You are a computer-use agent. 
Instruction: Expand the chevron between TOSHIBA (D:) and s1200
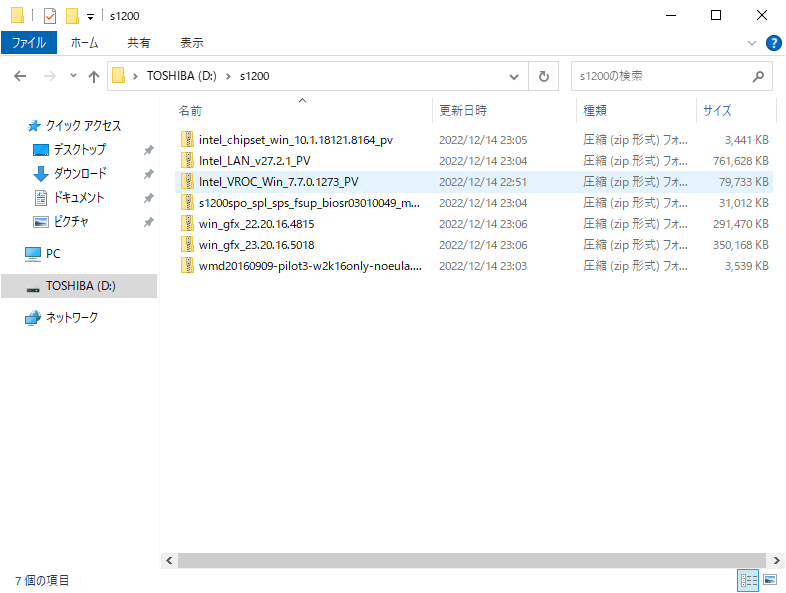click(228, 76)
